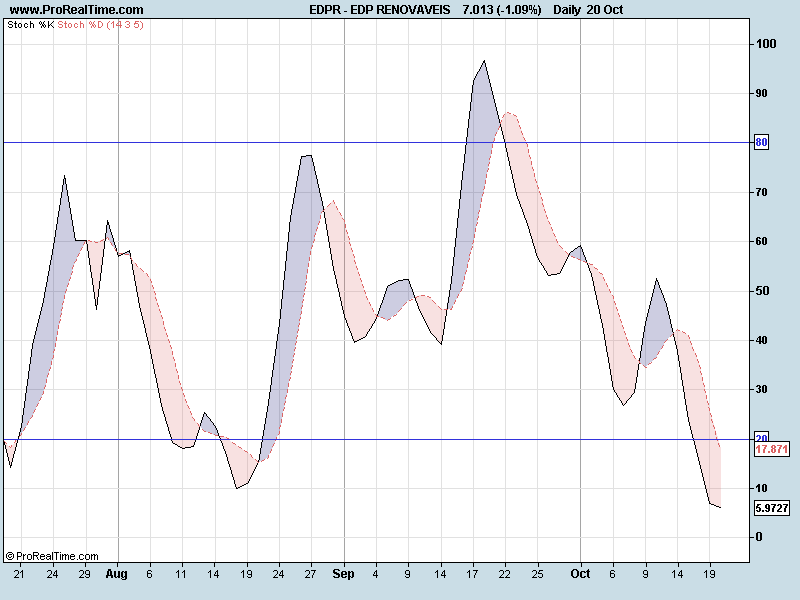The width and height of the screenshot is (800, 600).
Task: Click the 25 date label on bottom axis
Action: click(x=537, y=574)
